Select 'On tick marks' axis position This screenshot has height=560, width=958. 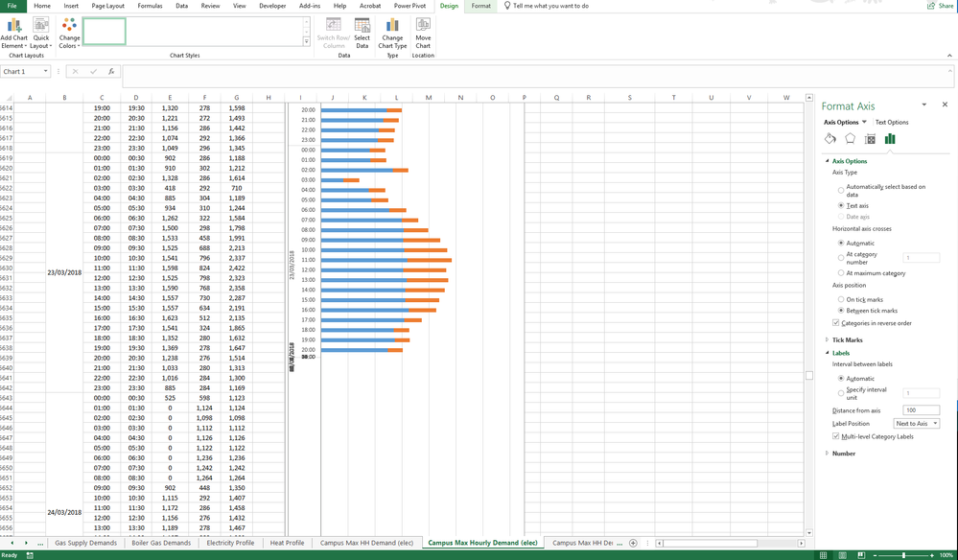click(841, 299)
